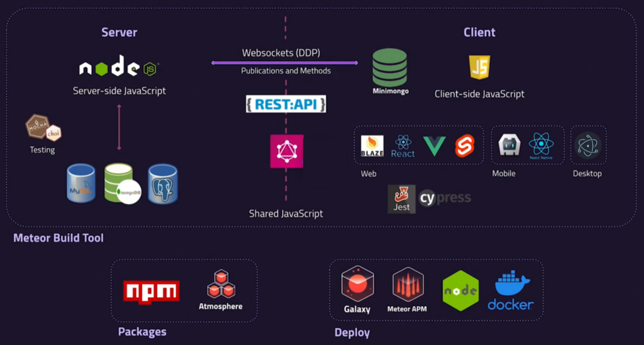
Task: Click the Jest testing logo
Action: coord(402,199)
